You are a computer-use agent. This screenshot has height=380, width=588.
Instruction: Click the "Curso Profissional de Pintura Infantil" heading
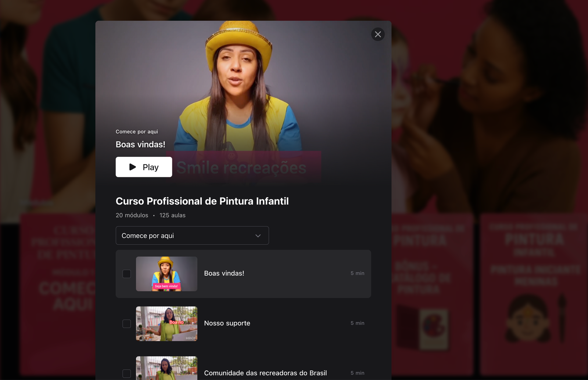[x=202, y=201]
